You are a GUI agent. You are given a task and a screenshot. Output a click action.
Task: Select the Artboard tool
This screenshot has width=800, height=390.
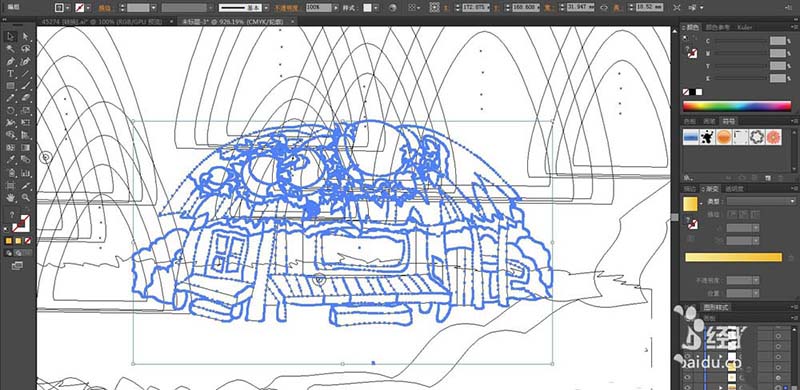tap(10, 185)
